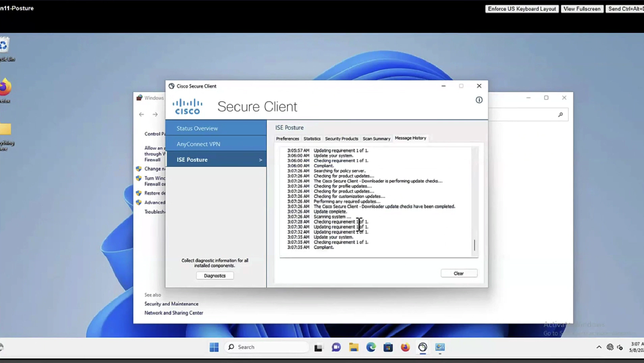
Task: Open Task View from the taskbar
Action: (318, 347)
